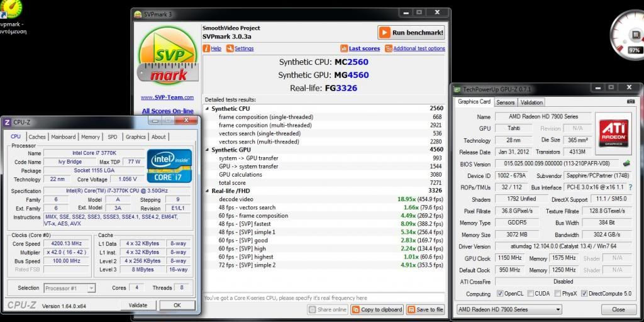Screen dimensions: 644x322
Task: Click the 'vectors search (multi-threaded)' row
Action: pos(324,142)
